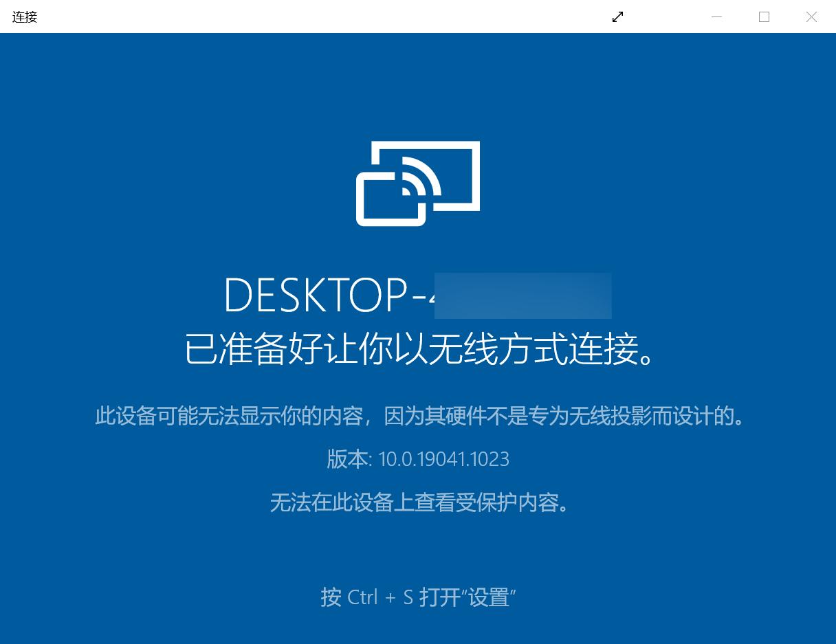Enter fullscreen using the diagonal arrow icon

click(x=617, y=16)
